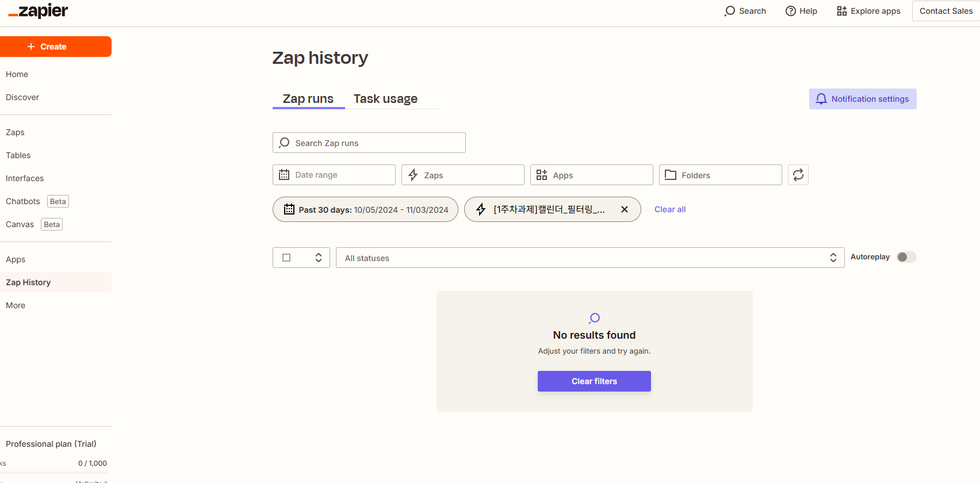Open Apps in sidebar
This screenshot has width=980, height=483.
[16, 259]
